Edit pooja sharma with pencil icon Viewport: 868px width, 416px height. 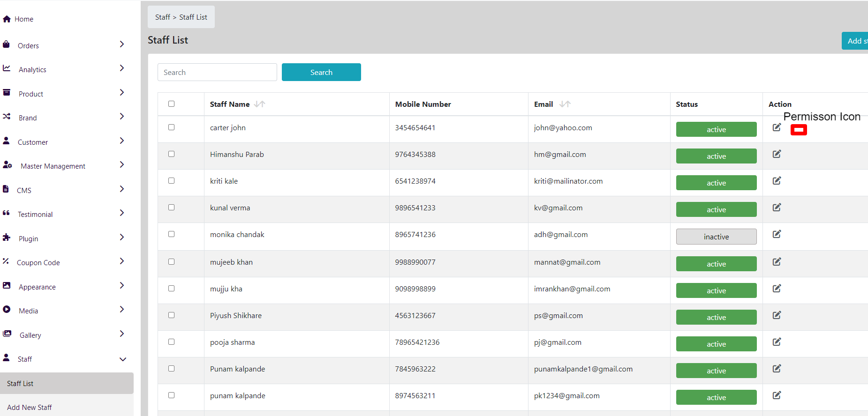click(777, 342)
